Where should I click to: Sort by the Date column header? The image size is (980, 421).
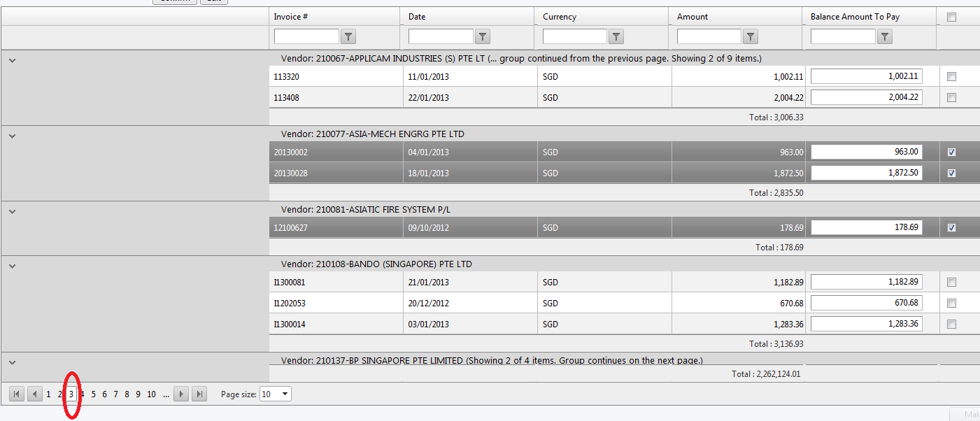click(x=417, y=17)
